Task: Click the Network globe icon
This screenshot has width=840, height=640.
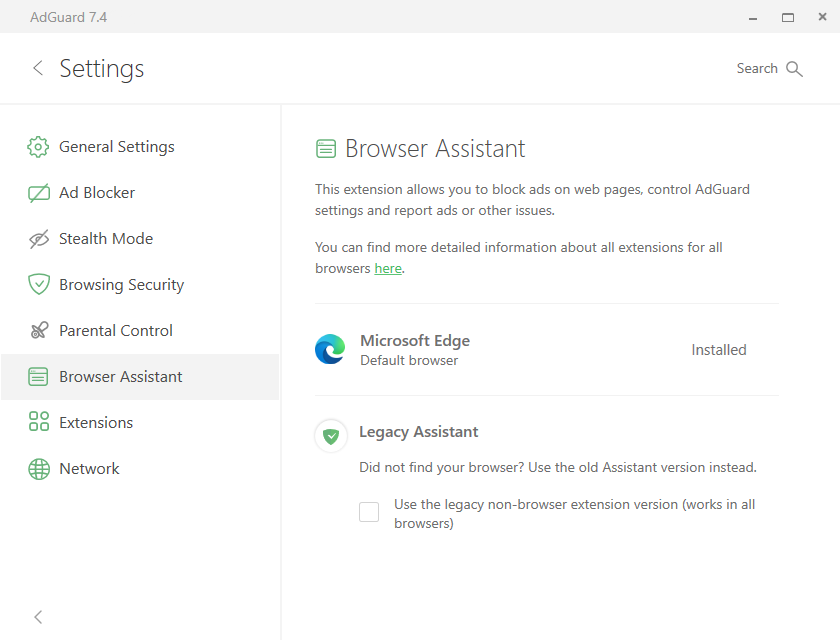Action: pyautogui.click(x=38, y=469)
